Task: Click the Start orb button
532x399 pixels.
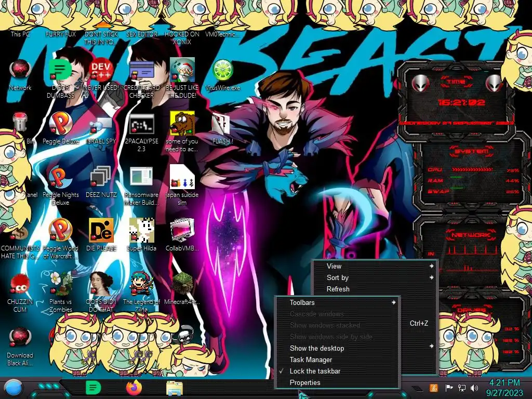Action: coord(14,389)
